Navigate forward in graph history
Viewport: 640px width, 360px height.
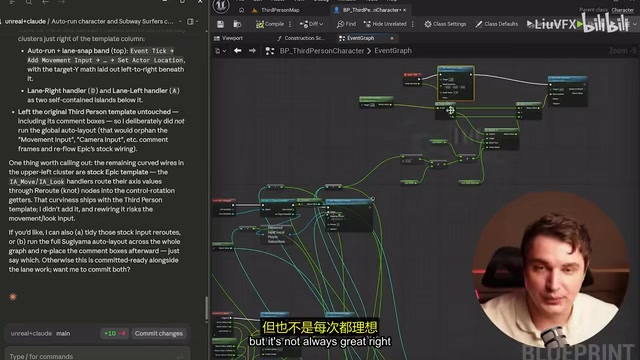[252, 51]
